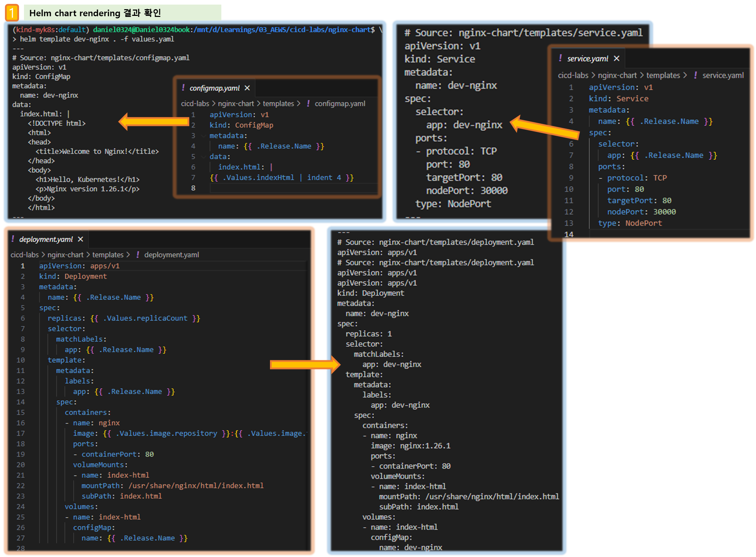Click YAML icon in deployment.yaml breadcrumb

[138, 255]
